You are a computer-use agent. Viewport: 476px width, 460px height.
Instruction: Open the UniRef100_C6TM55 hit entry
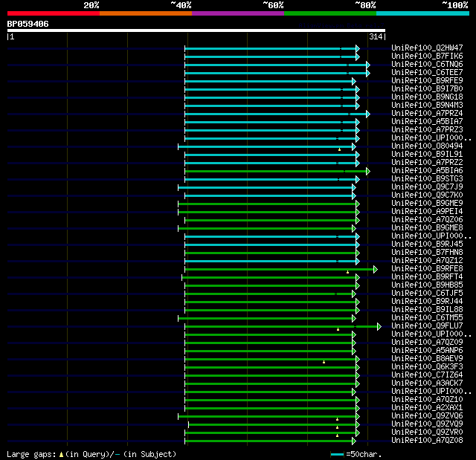[427, 318]
